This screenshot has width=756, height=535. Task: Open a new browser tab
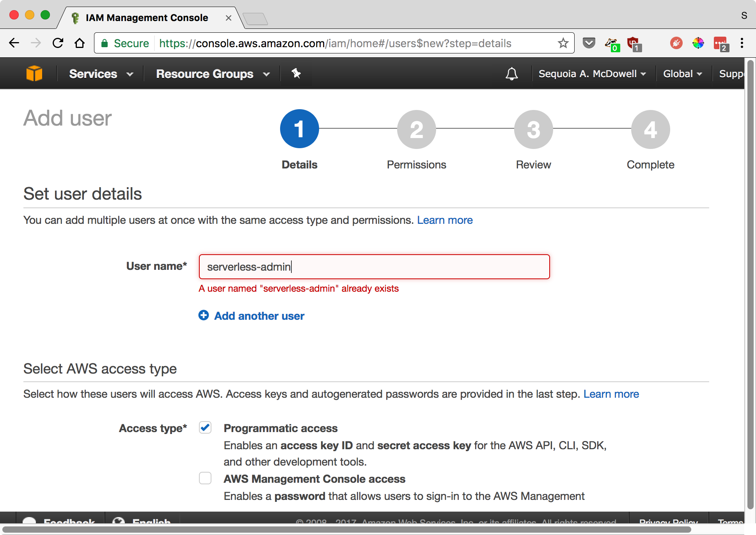[x=256, y=18]
